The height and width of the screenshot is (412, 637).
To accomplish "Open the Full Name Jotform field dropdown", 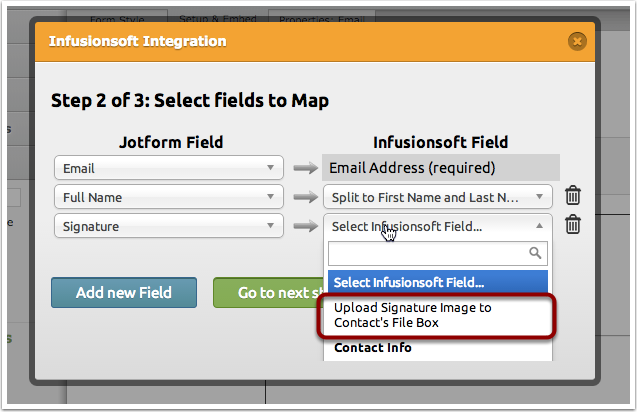I will click(169, 197).
